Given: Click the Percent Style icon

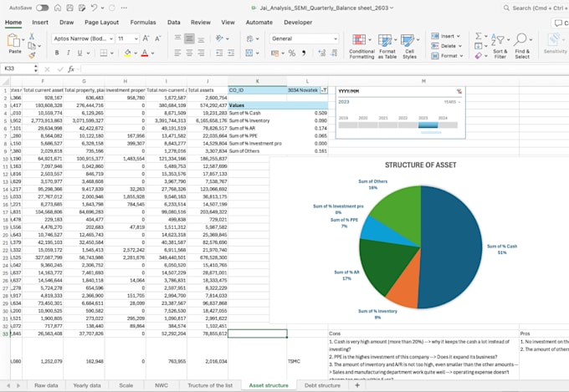Looking at the screenshot, I should [x=292, y=53].
